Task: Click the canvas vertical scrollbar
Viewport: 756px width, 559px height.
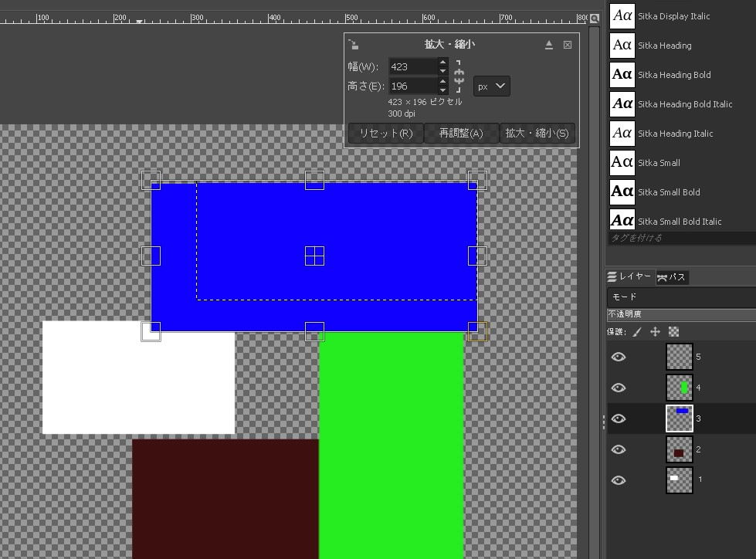Action: [594, 292]
